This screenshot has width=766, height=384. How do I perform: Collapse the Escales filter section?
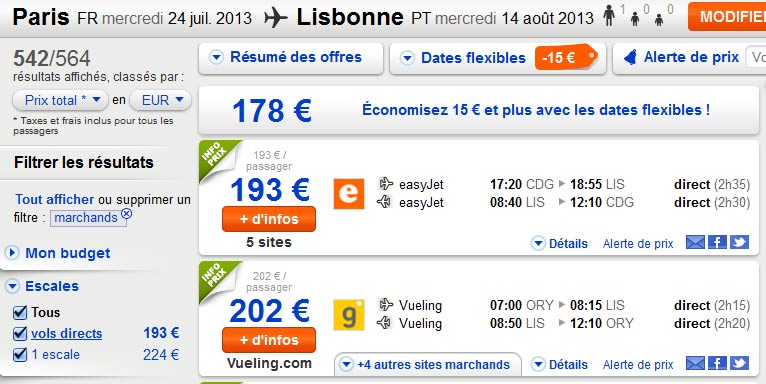pyautogui.click(x=42, y=286)
